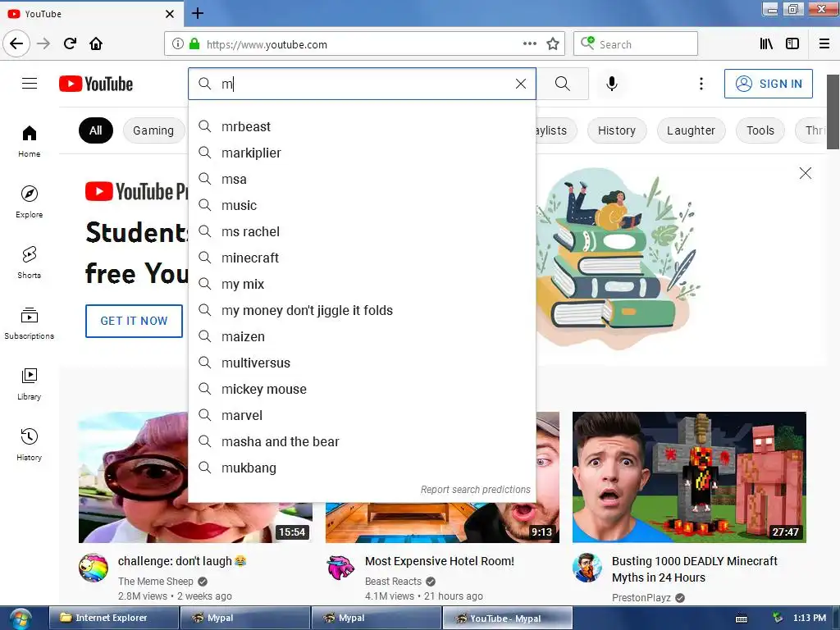Pick the masha and the bear suggestion
Viewport: 840px width, 630px height.
[362, 441]
